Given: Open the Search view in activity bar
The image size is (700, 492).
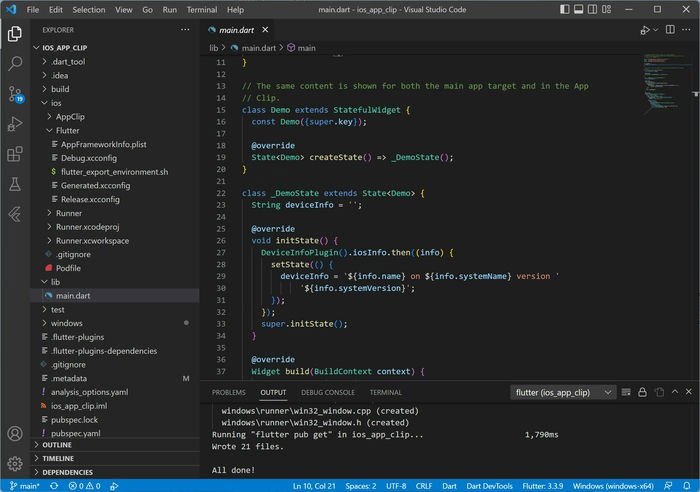Looking at the screenshot, I should 15,63.
